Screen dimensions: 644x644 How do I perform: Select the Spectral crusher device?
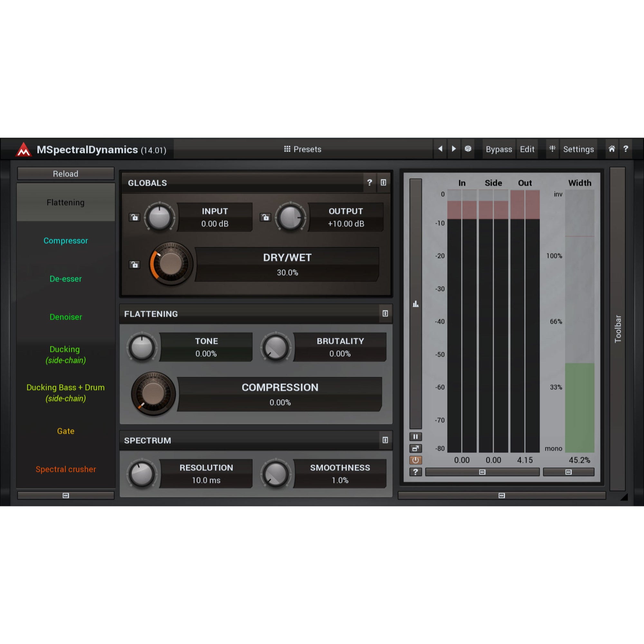tap(66, 469)
